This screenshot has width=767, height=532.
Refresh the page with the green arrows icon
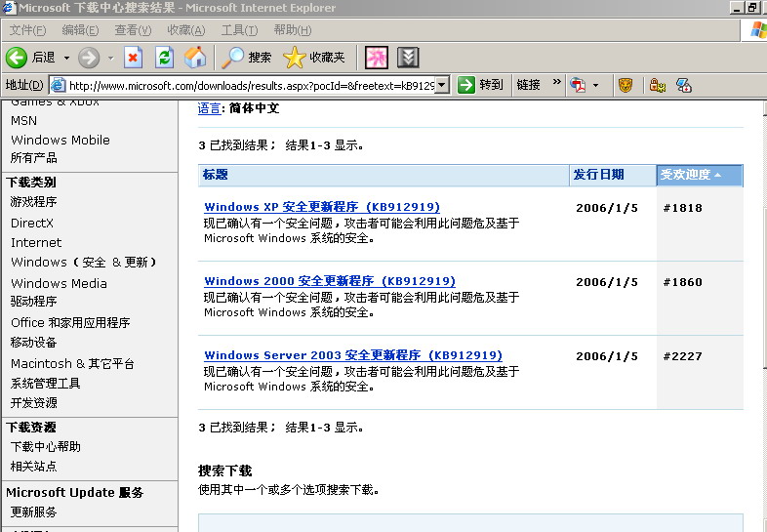pyautogui.click(x=165, y=58)
